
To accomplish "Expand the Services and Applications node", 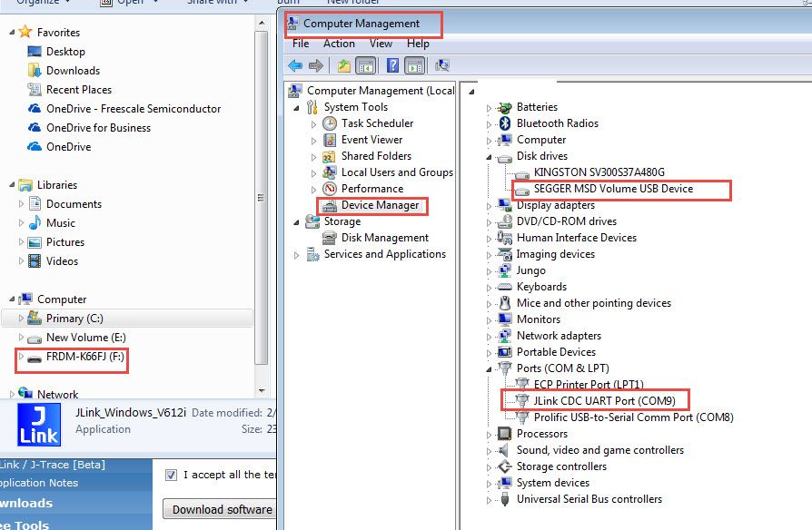I will click(x=296, y=255).
